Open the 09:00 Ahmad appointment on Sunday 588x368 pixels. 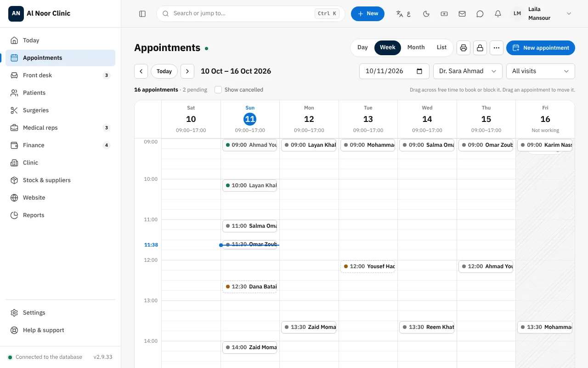coord(250,145)
